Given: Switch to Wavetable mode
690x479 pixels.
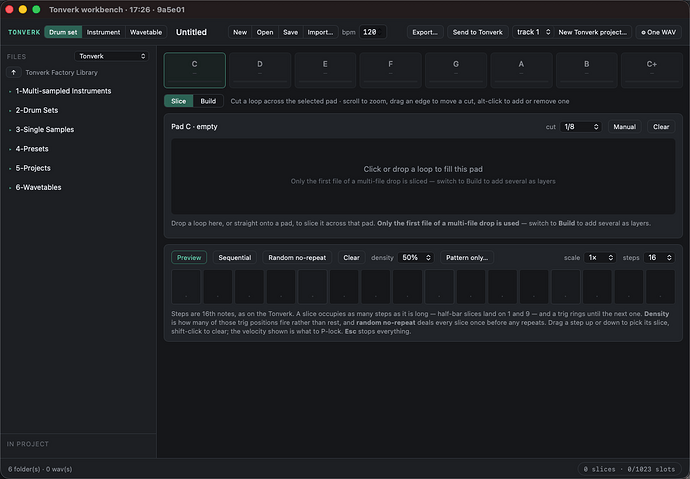Looking at the screenshot, I should tap(146, 32).
